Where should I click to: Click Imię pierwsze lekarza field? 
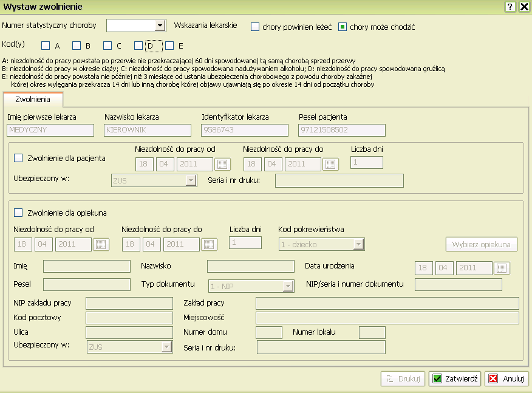(x=50, y=130)
